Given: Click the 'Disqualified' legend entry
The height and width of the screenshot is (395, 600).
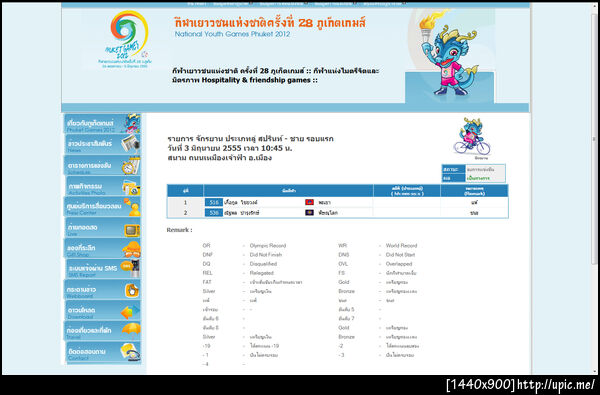Looking at the screenshot, I should tap(263, 264).
